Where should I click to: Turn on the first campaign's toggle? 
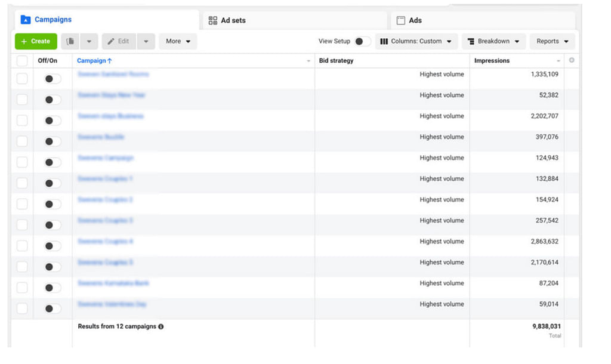(x=53, y=79)
